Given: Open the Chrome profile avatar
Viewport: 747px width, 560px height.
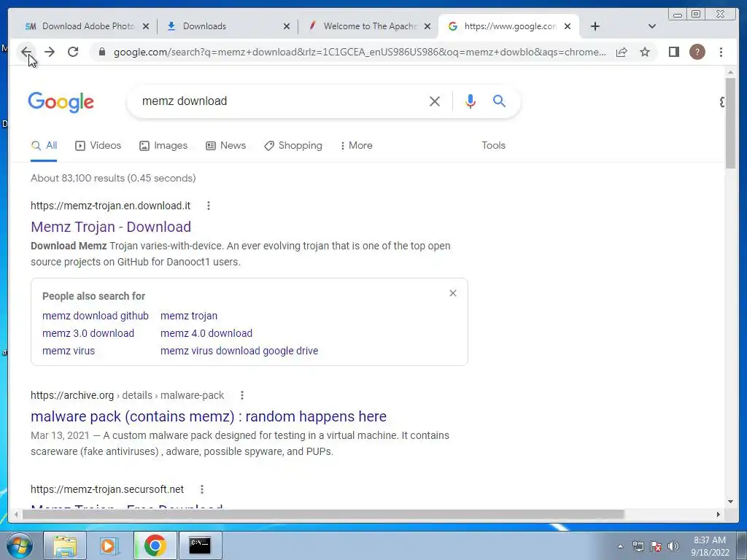Looking at the screenshot, I should [697, 52].
